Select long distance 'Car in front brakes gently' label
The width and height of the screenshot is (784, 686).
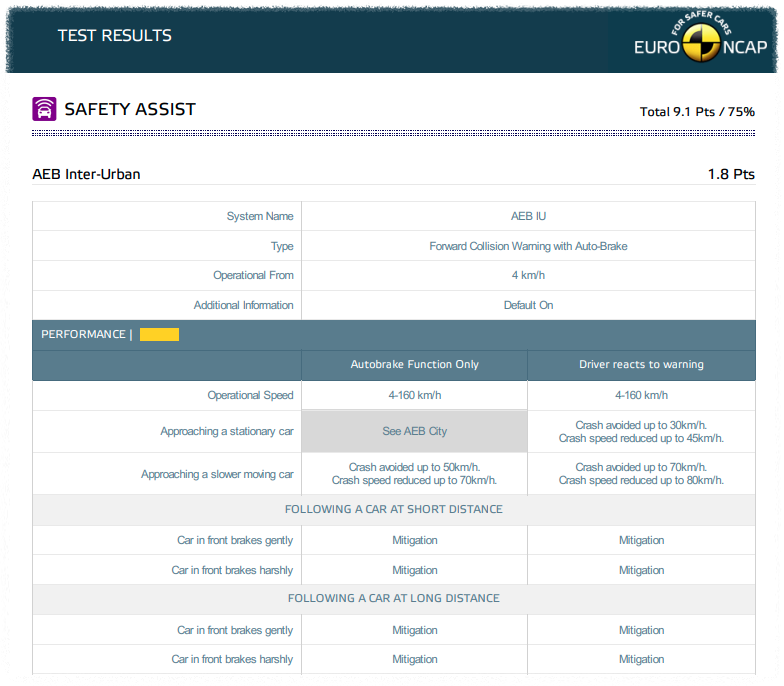[235, 630]
